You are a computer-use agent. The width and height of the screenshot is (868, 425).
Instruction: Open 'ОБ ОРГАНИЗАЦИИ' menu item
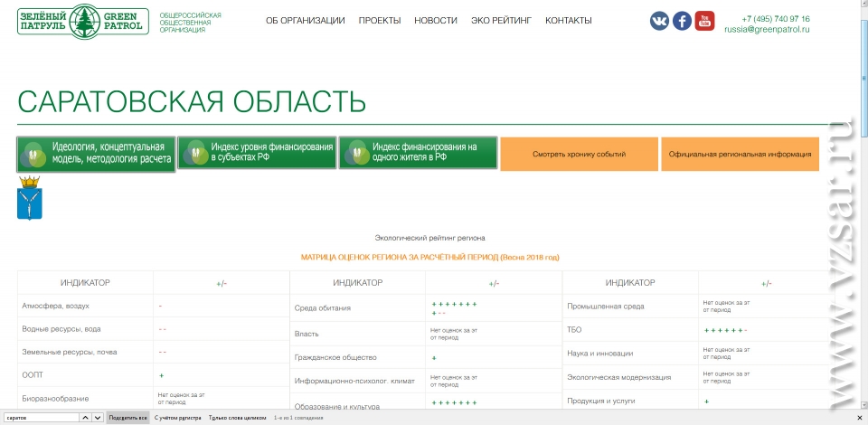tap(305, 21)
